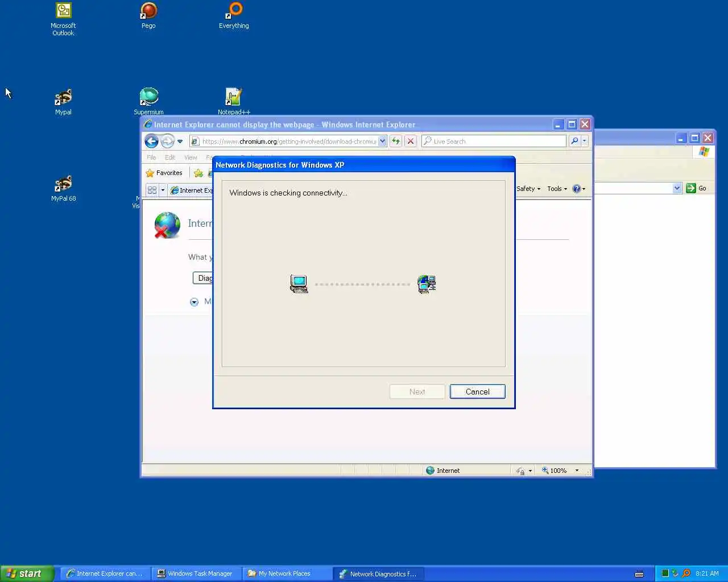Select the Internet Explorer cannot display tab
The width and height of the screenshot is (728, 582).
[191, 190]
